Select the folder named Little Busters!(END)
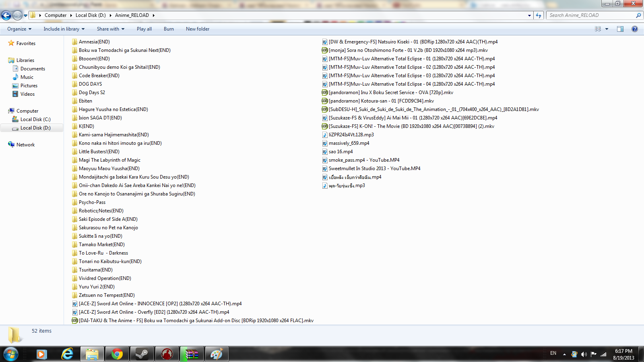This screenshot has width=644, height=362. pyautogui.click(x=99, y=152)
